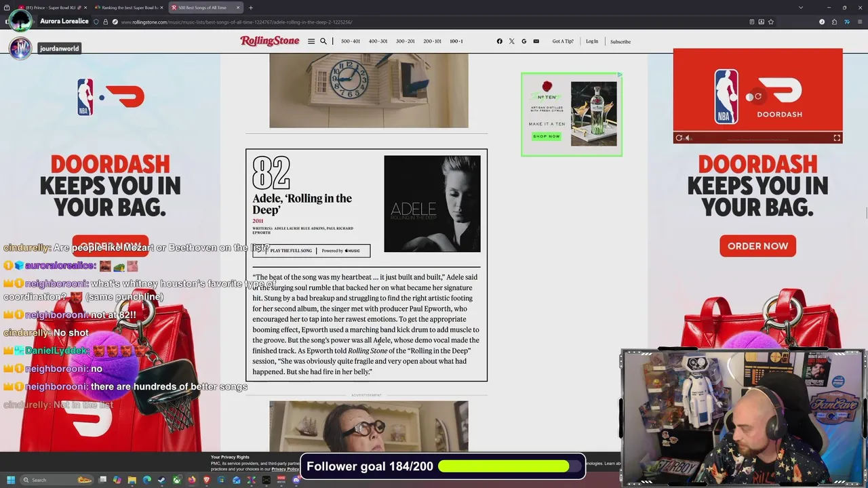This screenshot has width=868, height=488.
Task: Expand the list-all-tabs dropdown arrow
Action: point(801,7)
